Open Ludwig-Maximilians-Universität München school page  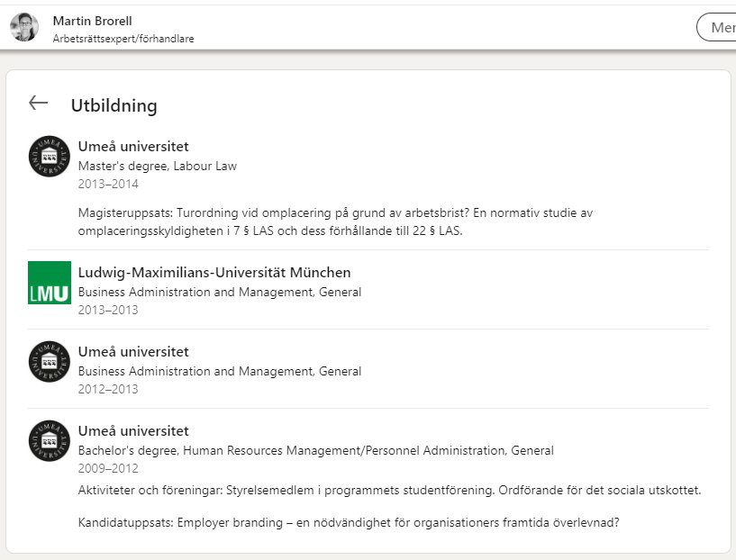coord(214,273)
